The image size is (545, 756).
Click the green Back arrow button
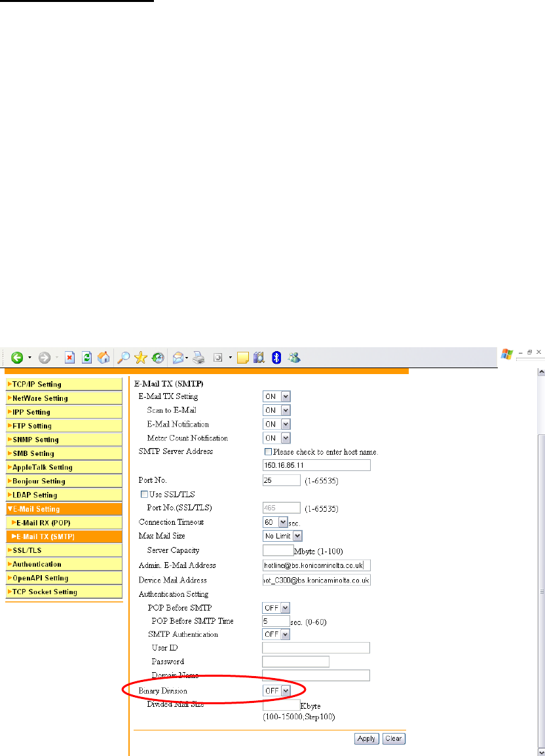tap(18, 357)
